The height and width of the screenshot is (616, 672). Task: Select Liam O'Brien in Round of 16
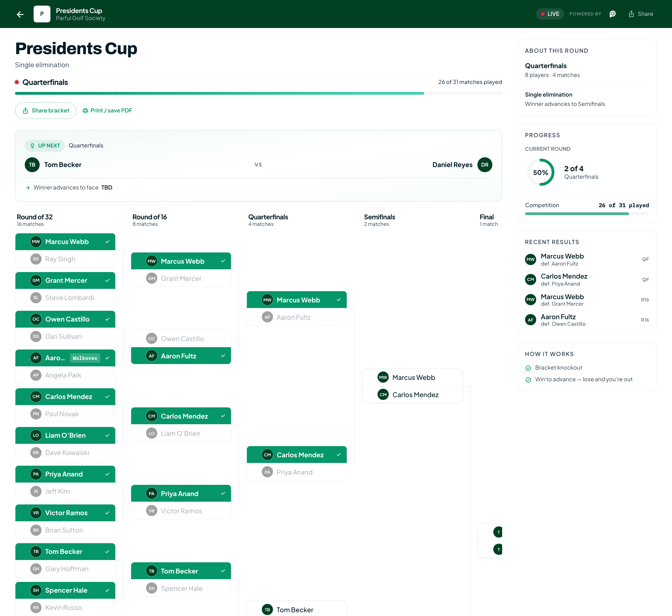pos(181,433)
